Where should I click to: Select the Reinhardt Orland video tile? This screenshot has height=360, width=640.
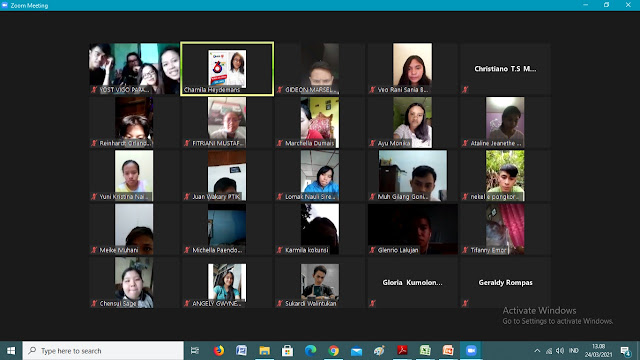[134, 122]
